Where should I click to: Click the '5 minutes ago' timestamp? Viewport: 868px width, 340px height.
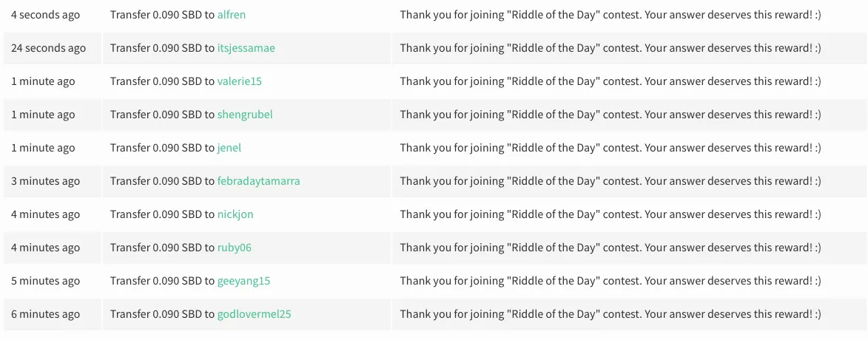pyautogui.click(x=45, y=281)
